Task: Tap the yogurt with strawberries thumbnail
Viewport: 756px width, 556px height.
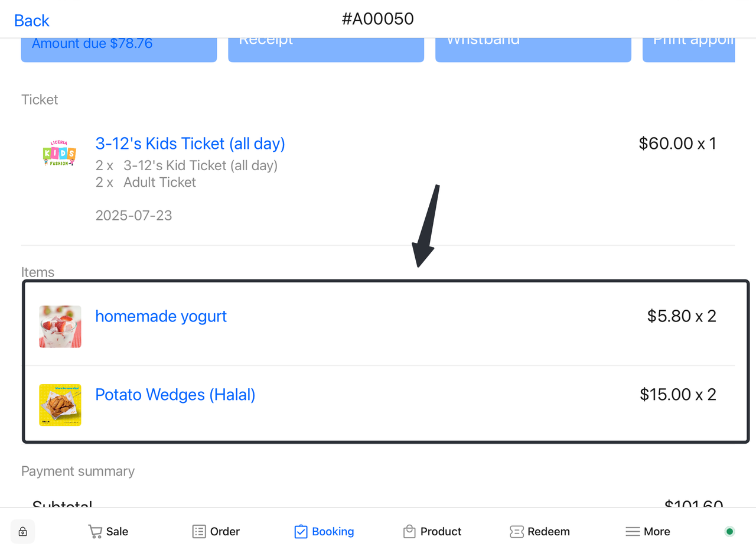Action: click(x=60, y=327)
